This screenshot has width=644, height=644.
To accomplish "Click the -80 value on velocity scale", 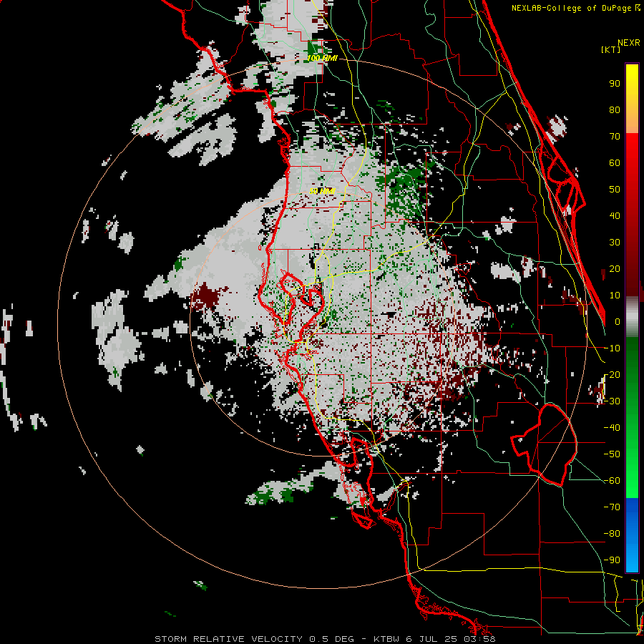I will (612, 534).
